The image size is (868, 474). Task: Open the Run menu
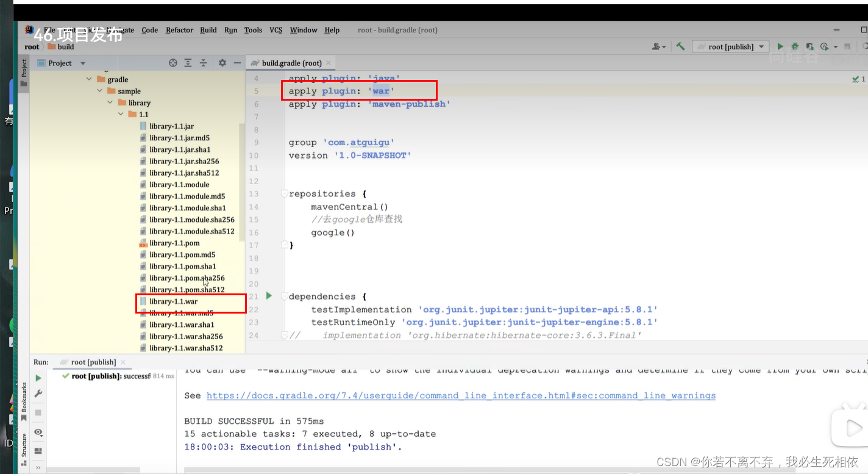coord(230,30)
